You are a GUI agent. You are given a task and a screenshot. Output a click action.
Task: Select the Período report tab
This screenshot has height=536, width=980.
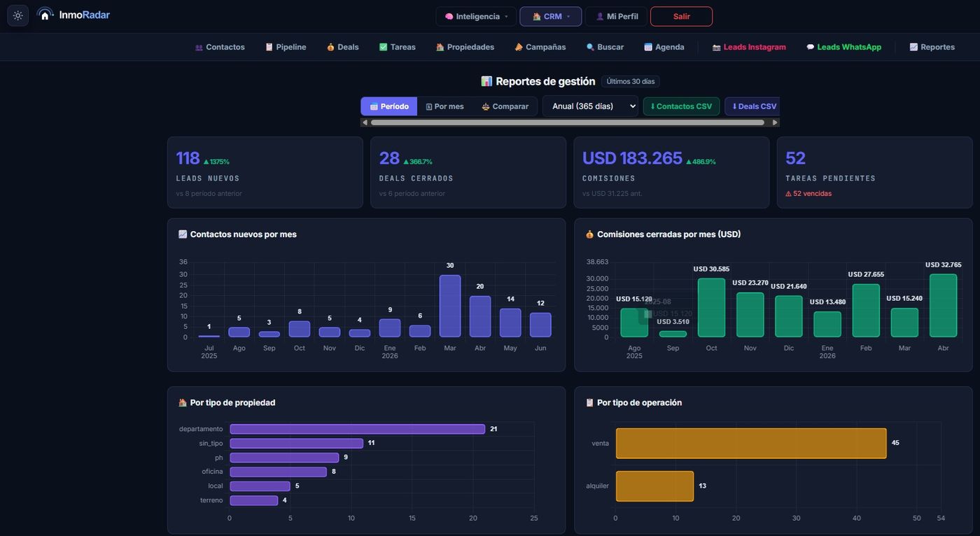pyautogui.click(x=389, y=106)
